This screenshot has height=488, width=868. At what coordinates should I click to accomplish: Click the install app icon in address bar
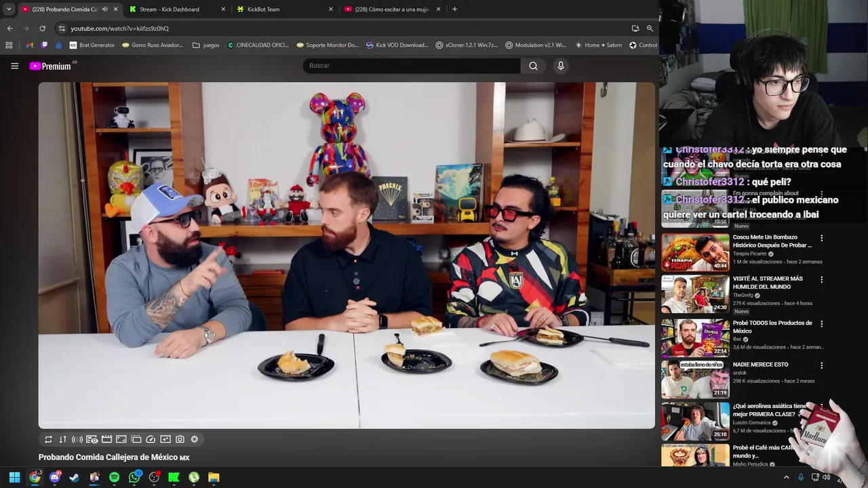coord(635,28)
